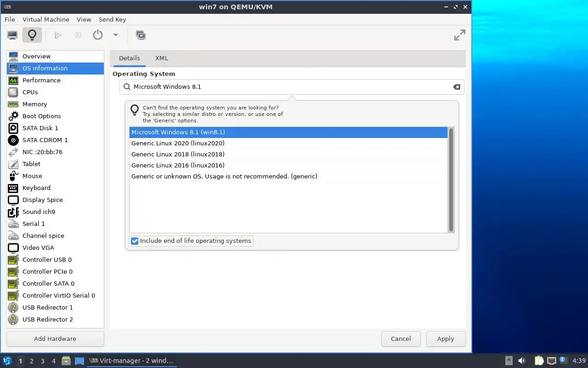Viewport: 588px width, 368px height.
Task: Open Memory hardware entry
Action: click(55, 104)
